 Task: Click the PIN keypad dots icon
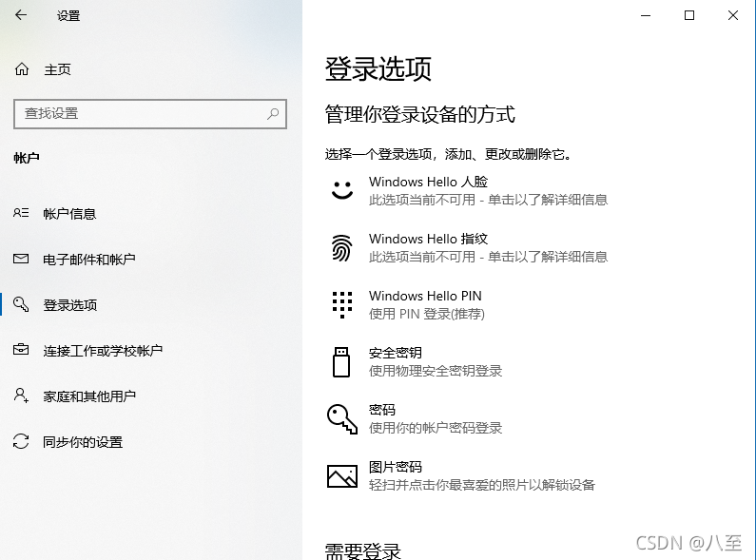tap(342, 304)
